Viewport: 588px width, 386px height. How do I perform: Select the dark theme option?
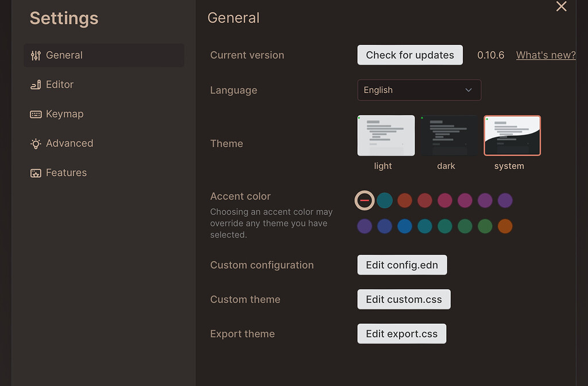(448, 135)
